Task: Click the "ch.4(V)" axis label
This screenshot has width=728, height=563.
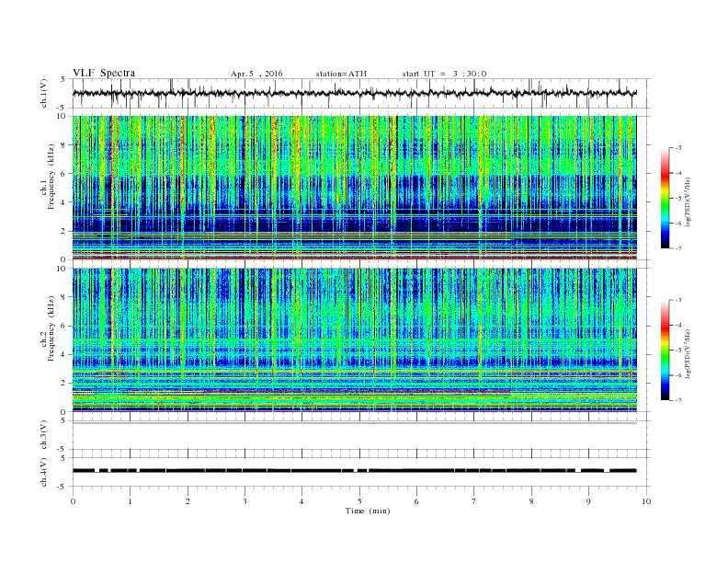Action: coord(44,472)
